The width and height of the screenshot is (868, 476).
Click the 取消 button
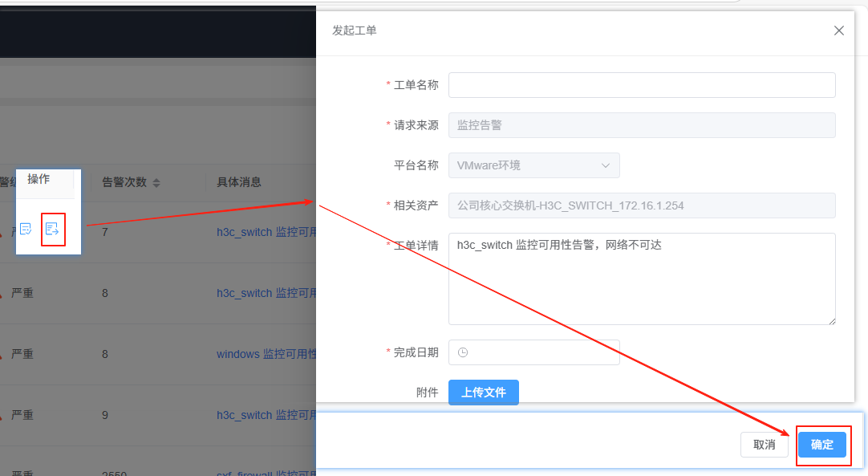click(764, 445)
